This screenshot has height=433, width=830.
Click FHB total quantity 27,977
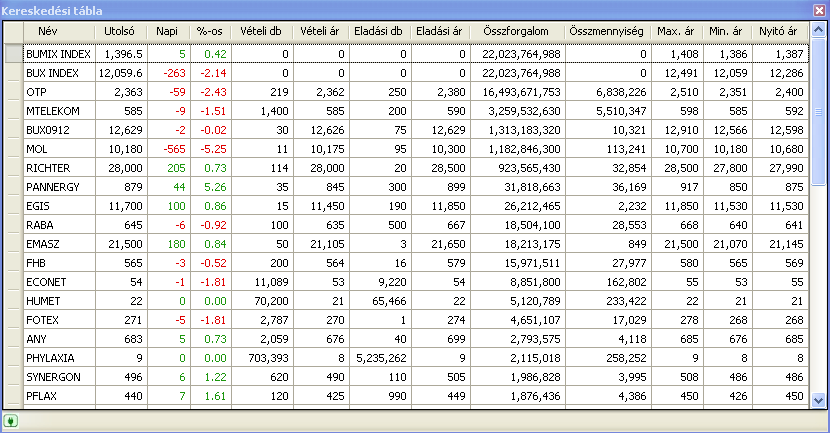(629, 263)
